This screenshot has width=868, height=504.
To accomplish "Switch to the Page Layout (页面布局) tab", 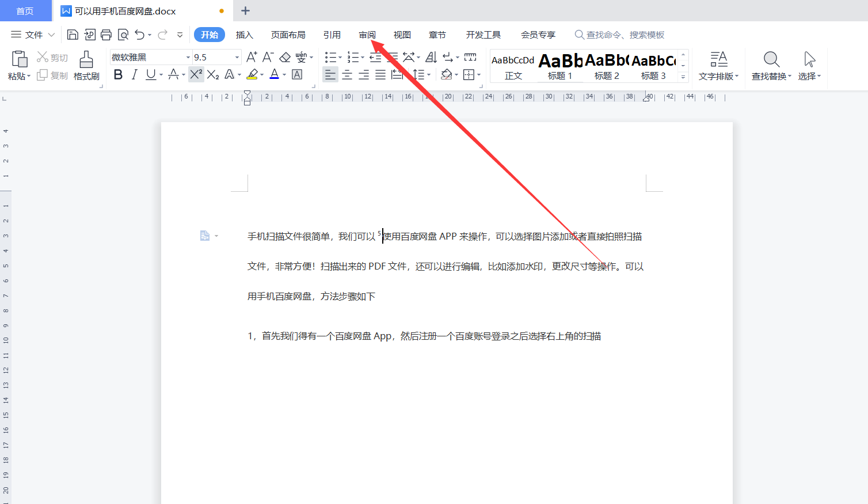I will click(x=288, y=35).
